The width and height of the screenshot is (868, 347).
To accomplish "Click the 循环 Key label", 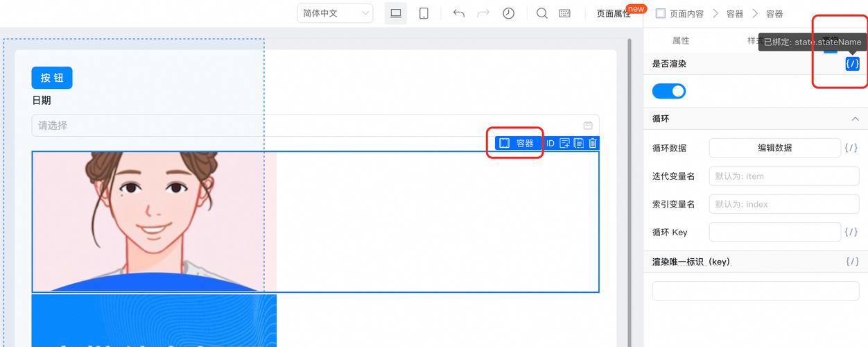I will tap(670, 232).
